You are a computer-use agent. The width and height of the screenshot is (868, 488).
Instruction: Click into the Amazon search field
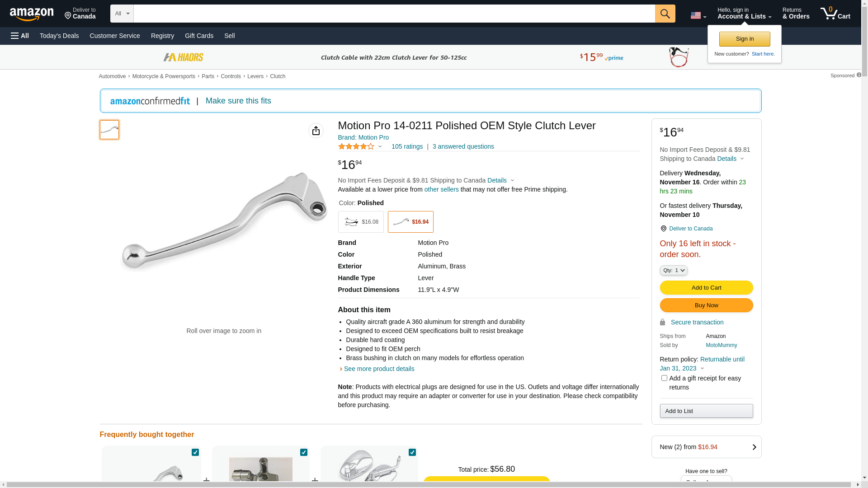pyautogui.click(x=394, y=14)
